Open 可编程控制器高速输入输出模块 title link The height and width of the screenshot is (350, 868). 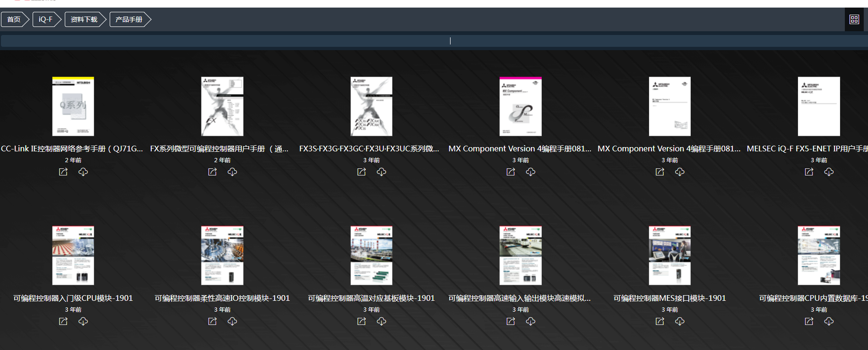coord(520,298)
